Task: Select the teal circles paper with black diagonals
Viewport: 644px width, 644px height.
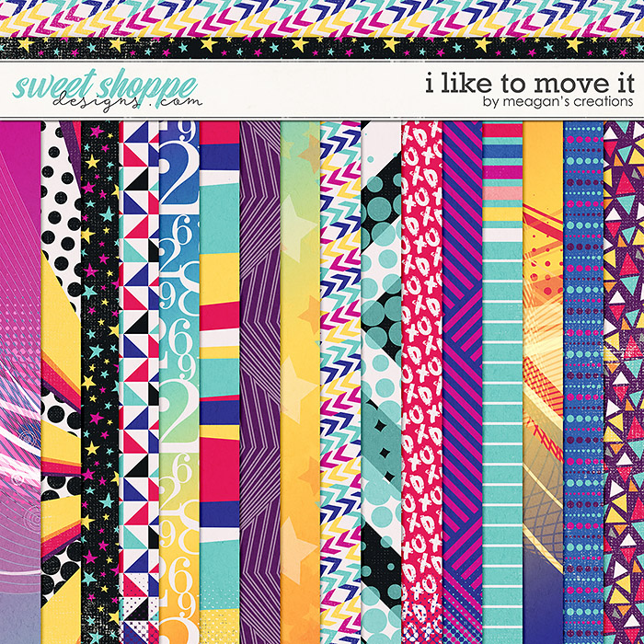Action: pyautogui.click(x=381, y=382)
